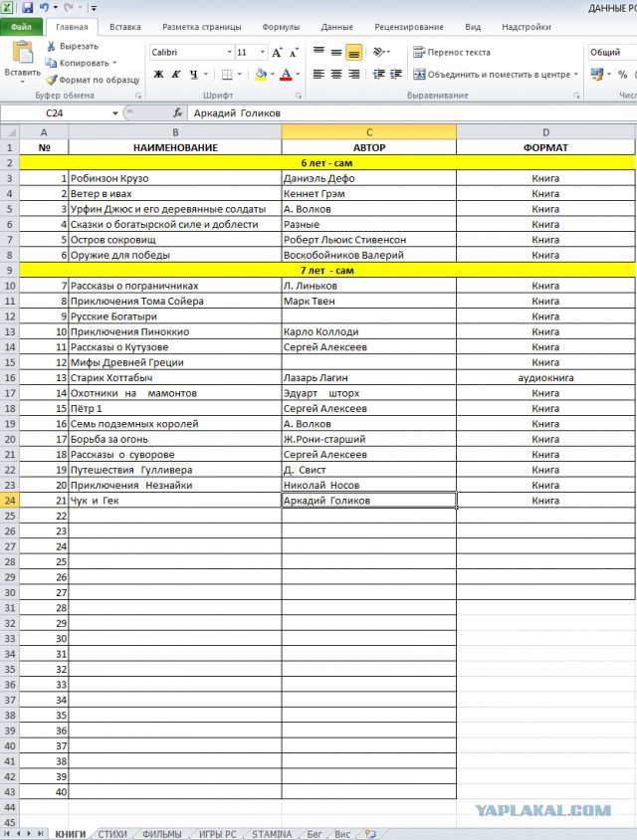The width and height of the screenshot is (637, 840).
Task: Click the text orientation icon
Action: click(379, 52)
